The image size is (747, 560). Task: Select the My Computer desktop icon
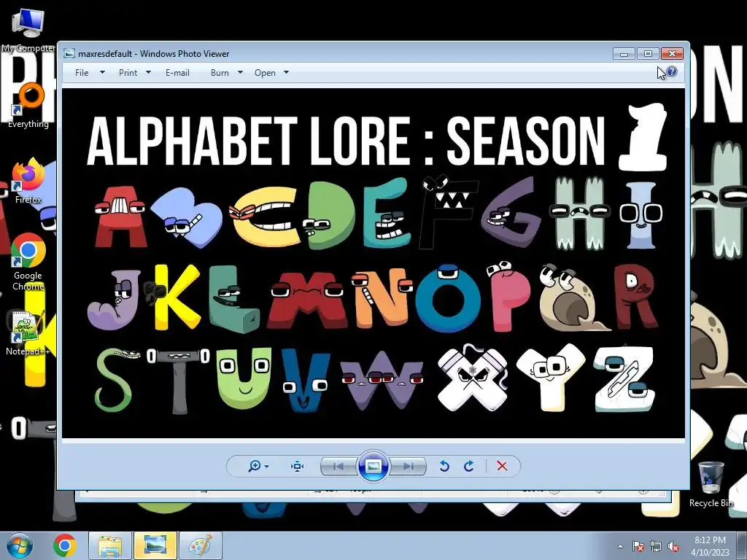click(28, 31)
